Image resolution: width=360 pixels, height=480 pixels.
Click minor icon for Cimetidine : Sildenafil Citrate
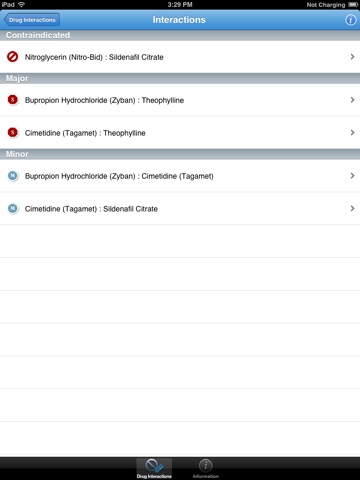pyautogui.click(x=13, y=208)
